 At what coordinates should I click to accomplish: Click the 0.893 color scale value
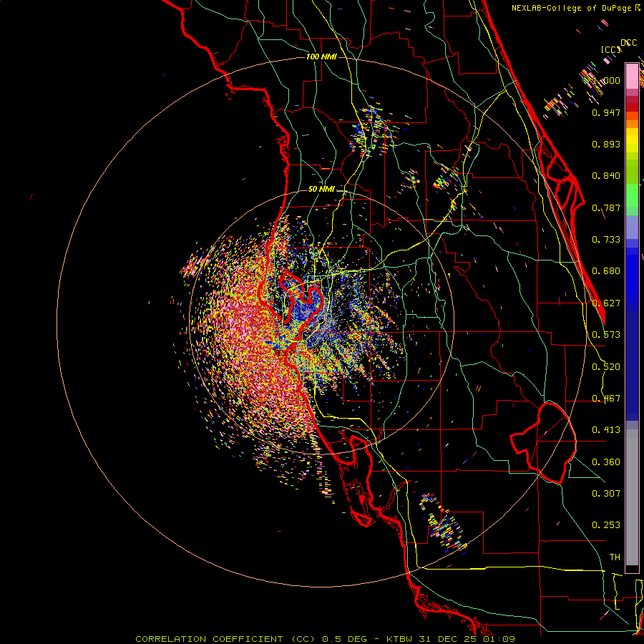(606, 144)
